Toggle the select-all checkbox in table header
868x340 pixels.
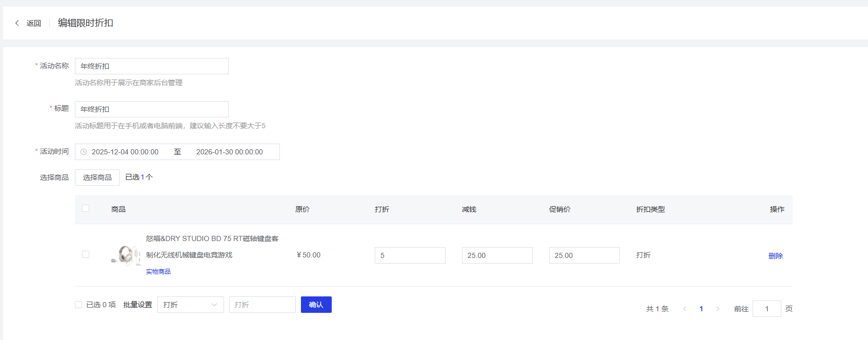pyautogui.click(x=86, y=208)
